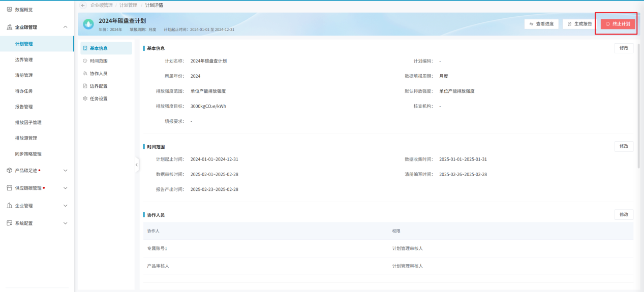The width and height of the screenshot is (644, 292).
Task: Expand the 系统配置 menu chevron
Action: click(x=65, y=223)
